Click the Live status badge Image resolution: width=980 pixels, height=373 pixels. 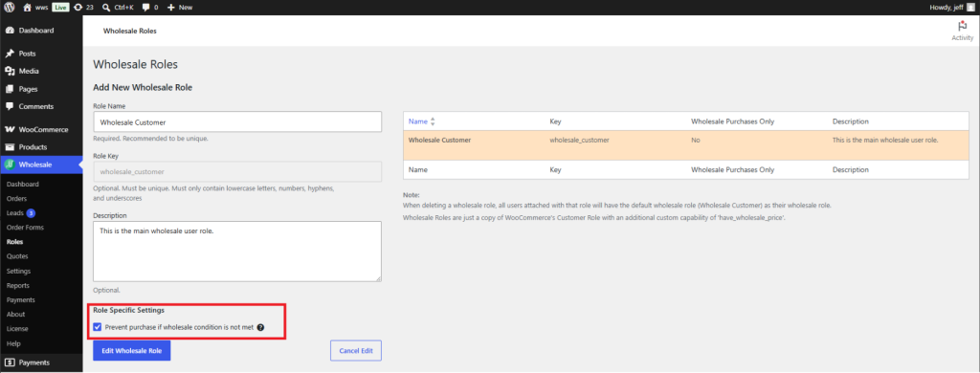coord(60,8)
